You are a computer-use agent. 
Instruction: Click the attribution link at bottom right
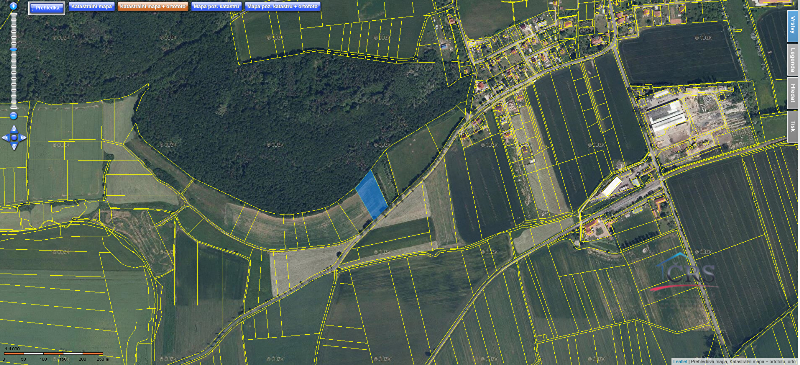(x=680, y=361)
